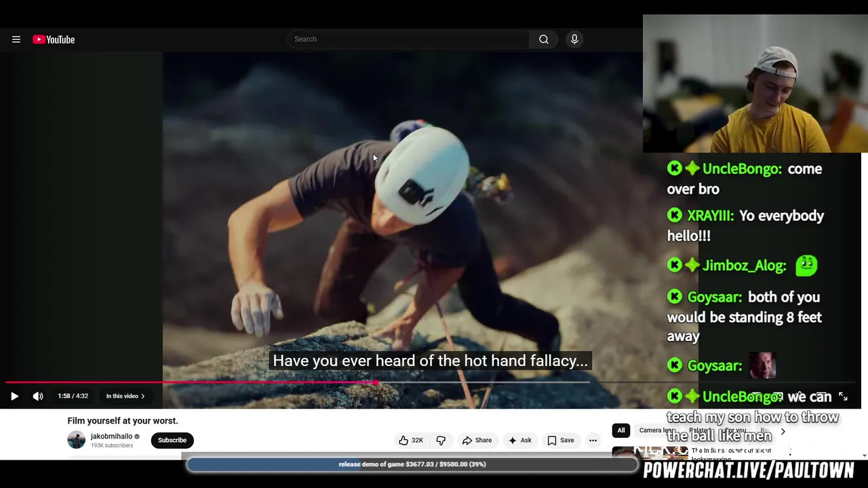Click the green emote in Jimboz_Alog's message

tap(806, 265)
